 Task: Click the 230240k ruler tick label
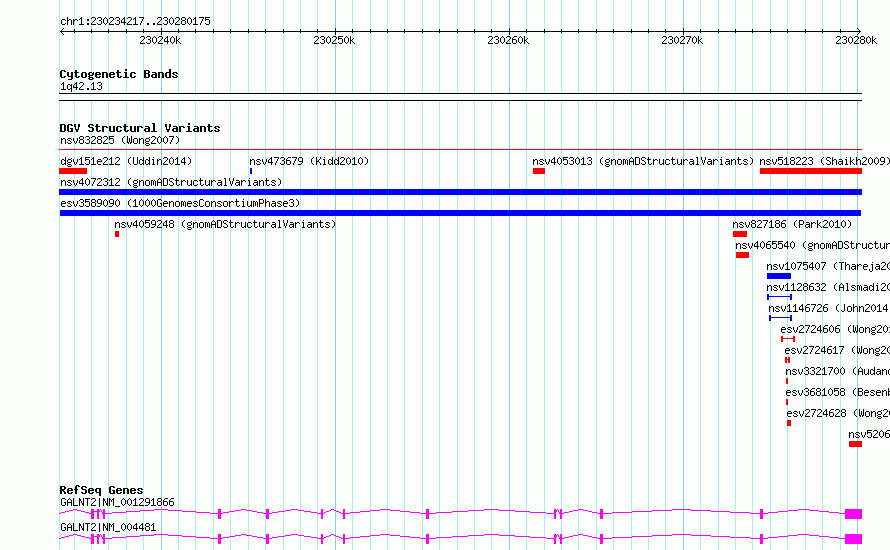[x=160, y=40]
